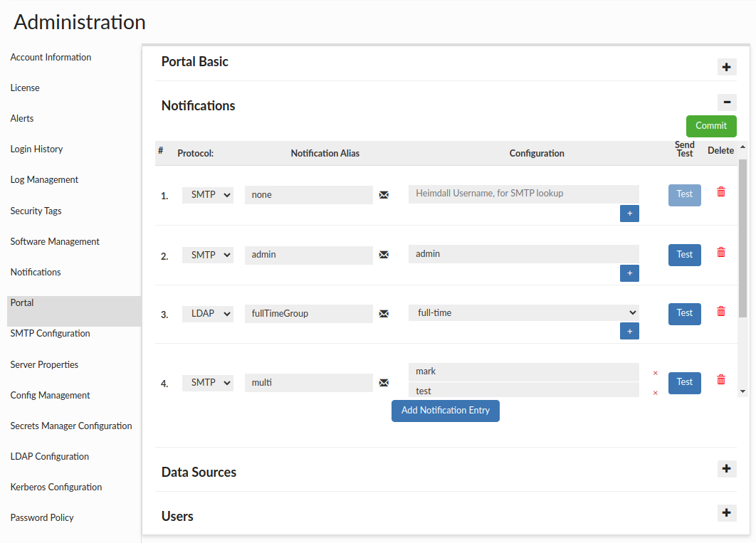This screenshot has width=756, height=543.
Task: Collapse the Notifications section
Action: 726,102
